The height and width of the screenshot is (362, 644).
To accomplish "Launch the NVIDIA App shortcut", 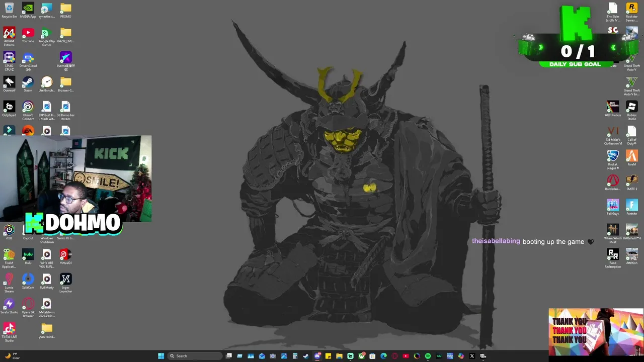I will 28,11.
